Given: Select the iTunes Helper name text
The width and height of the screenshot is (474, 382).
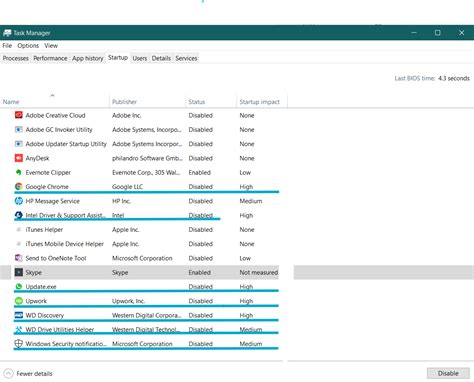Looking at the screenshot, I should tap(44, 230).
